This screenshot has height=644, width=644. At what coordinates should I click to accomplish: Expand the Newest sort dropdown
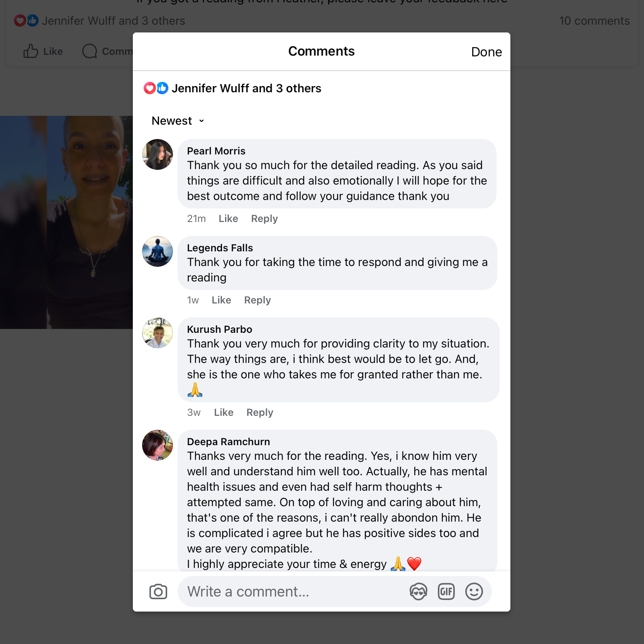click(x=178, y=121)
